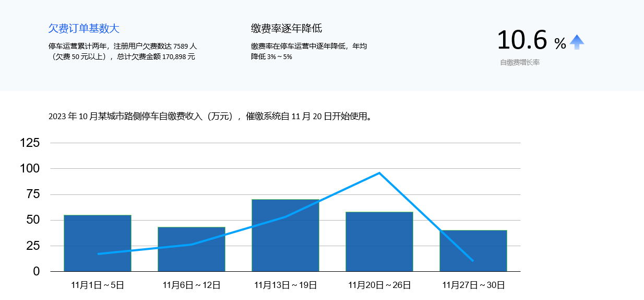Click the text line 缴费率在停车运营中逐年降低
Screen dimensions: 644x300
pos(309,46)
